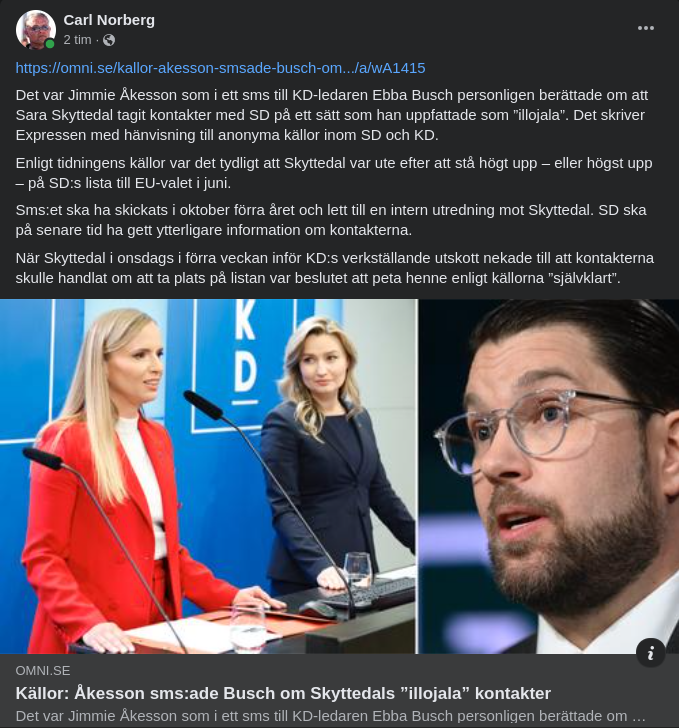Click the Carl Norberg author name
Viewport: 679px width, 728px height.
click(x=109, y=20)
